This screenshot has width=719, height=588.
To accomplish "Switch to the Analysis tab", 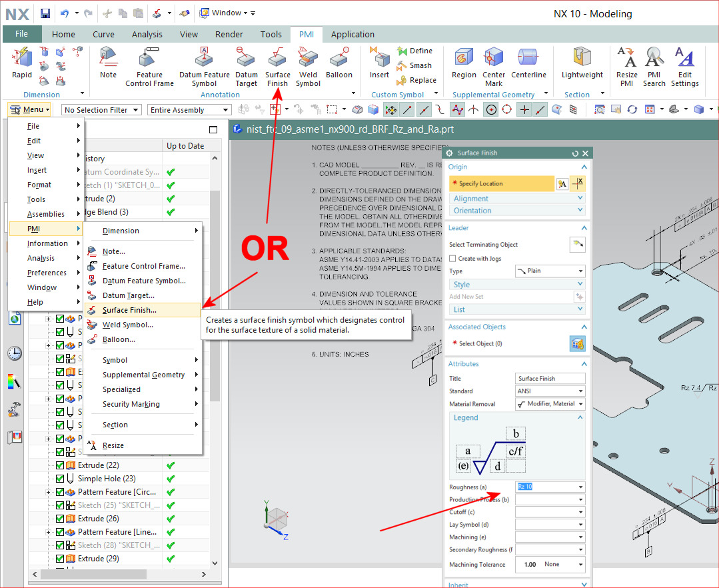I will [x=147, y=35].
